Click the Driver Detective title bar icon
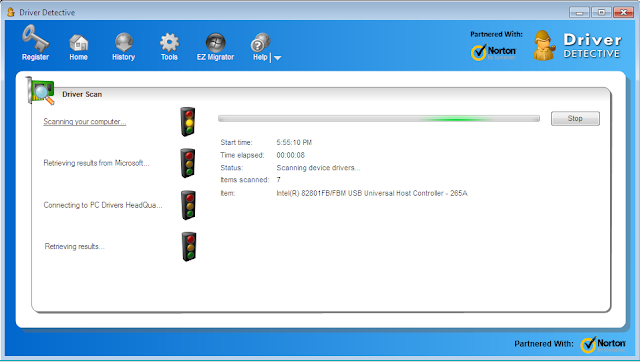640x362 pixels. (11, 12)
